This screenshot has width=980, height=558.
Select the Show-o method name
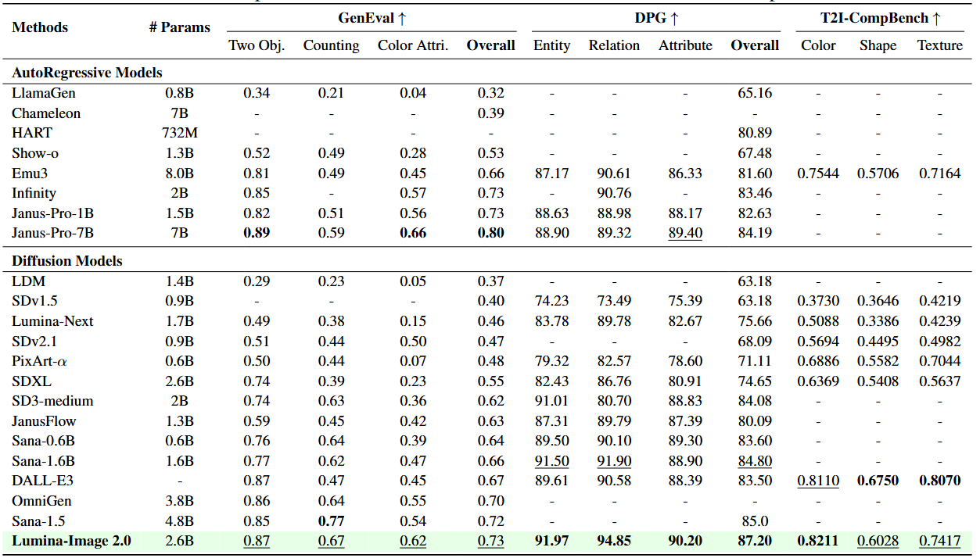tap(35, 153)
